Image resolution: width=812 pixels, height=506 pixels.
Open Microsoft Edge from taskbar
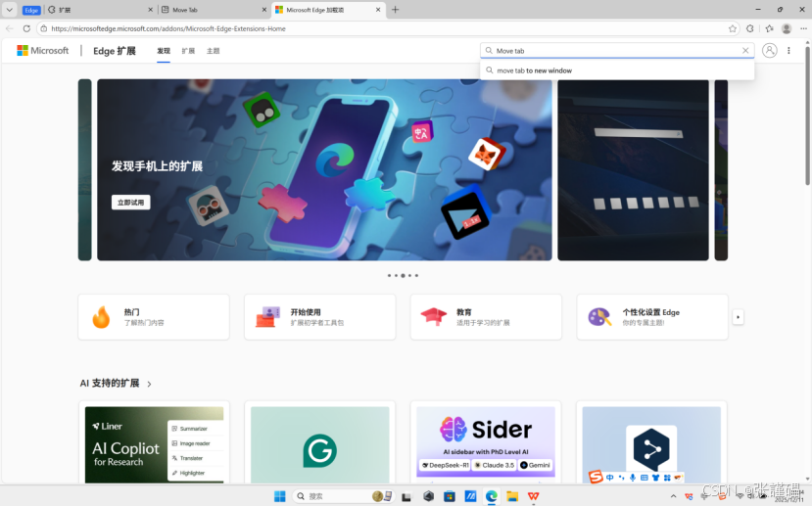(x=491, y=496)
